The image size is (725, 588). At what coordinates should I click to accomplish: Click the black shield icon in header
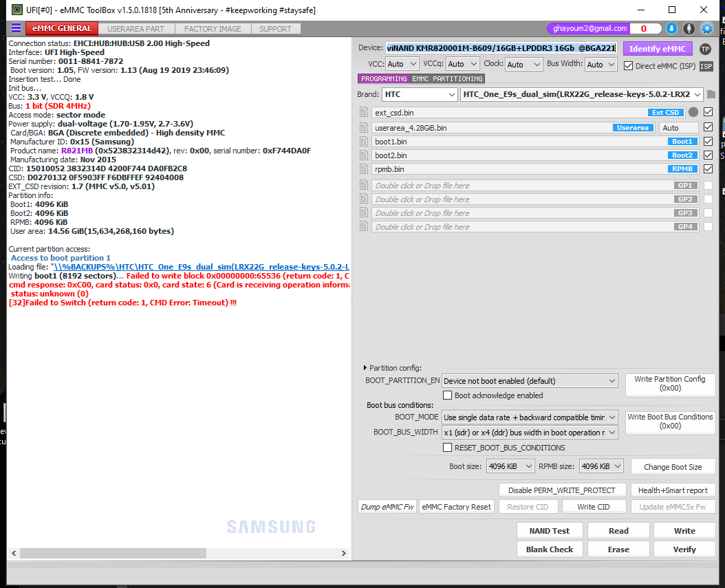[689, 29]
